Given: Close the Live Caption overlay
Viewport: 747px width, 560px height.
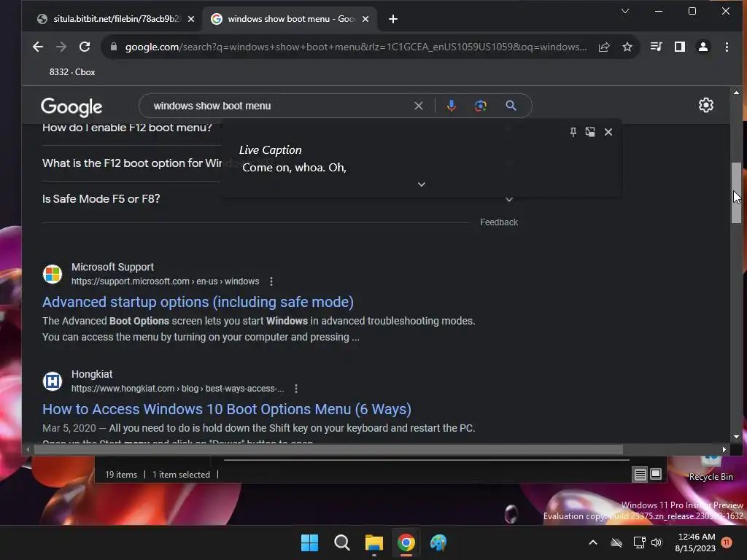Looking at the screenshot, I should (x=608, y=132).
